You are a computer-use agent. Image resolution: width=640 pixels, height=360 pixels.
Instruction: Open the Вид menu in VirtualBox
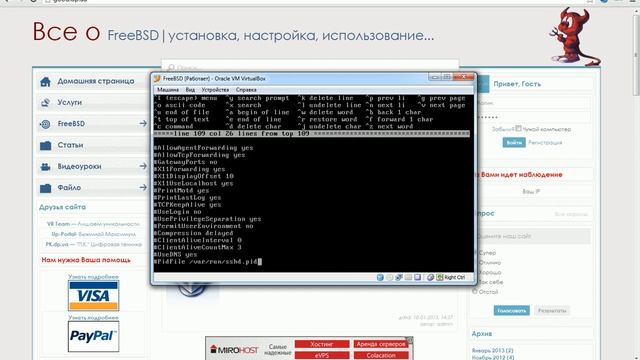tap(190, 89)
